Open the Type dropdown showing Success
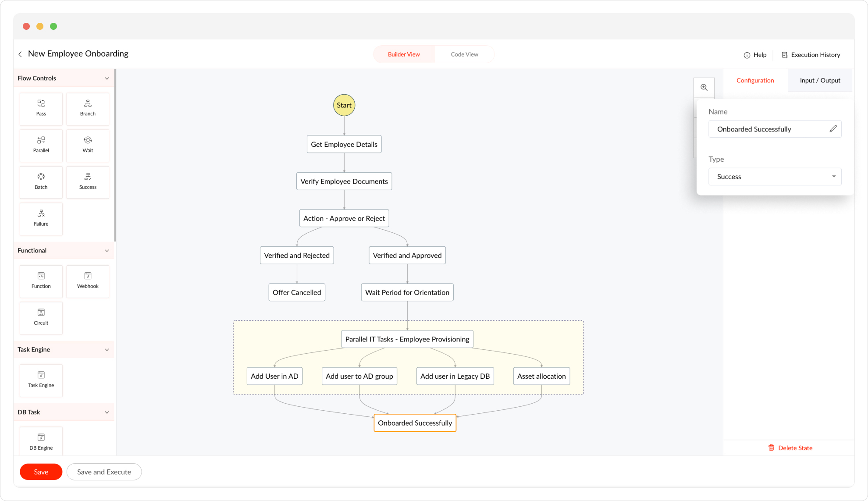 [775, 177]
